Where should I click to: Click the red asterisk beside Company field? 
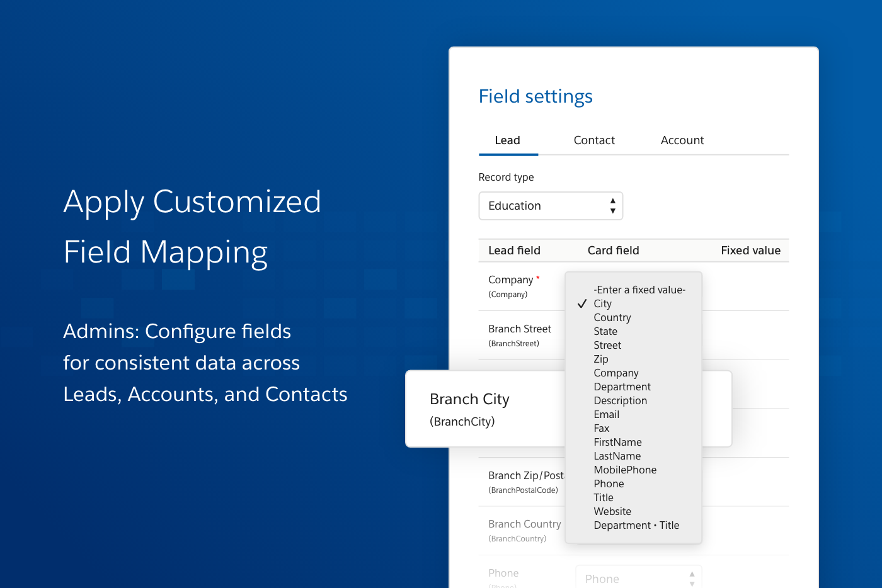538,276
